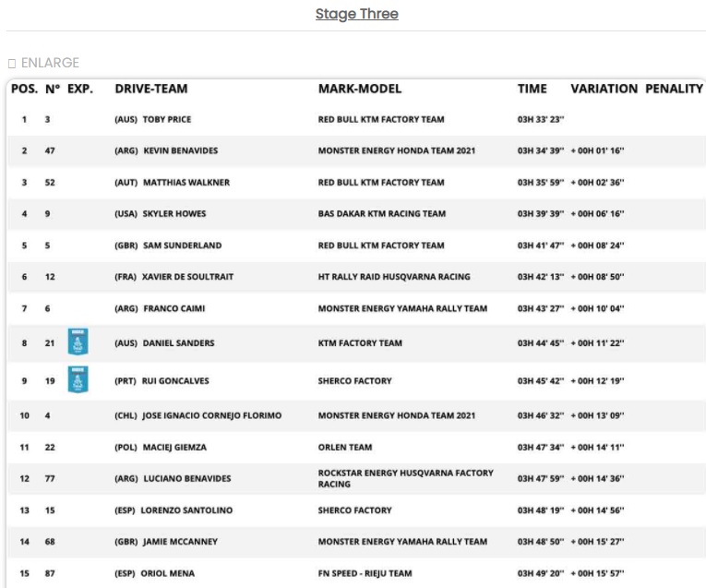This screenshot has width=706, height=588.
Task: Click MONSTER ENERGY YAMAHA RALLY TEAM in Franco Caimi's row
Action: click(x=402, y=308)
